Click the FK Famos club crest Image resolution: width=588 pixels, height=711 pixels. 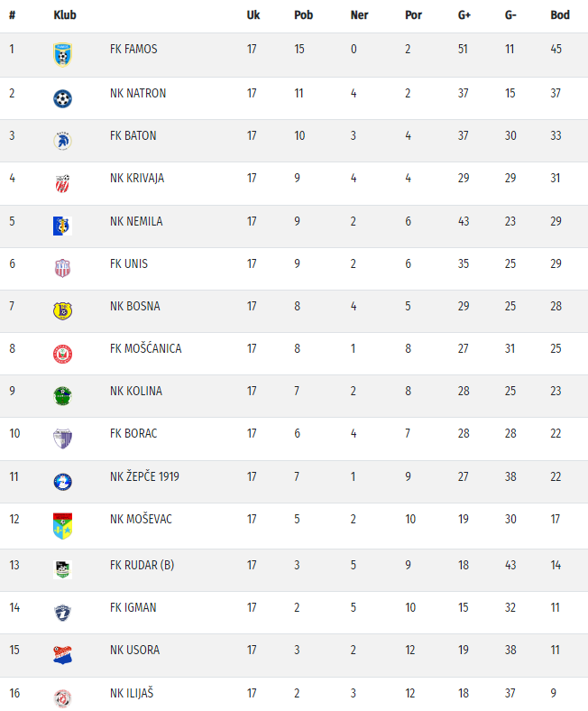click(x=62, y=53)
